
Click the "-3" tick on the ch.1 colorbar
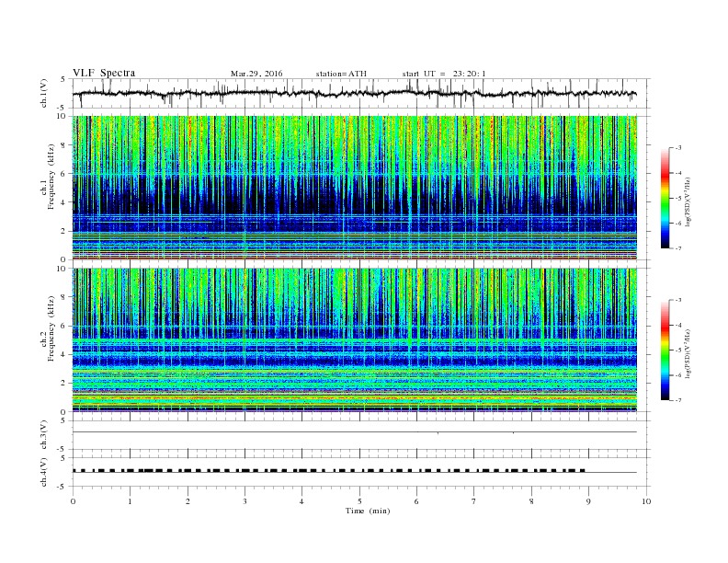pos(678,148)
